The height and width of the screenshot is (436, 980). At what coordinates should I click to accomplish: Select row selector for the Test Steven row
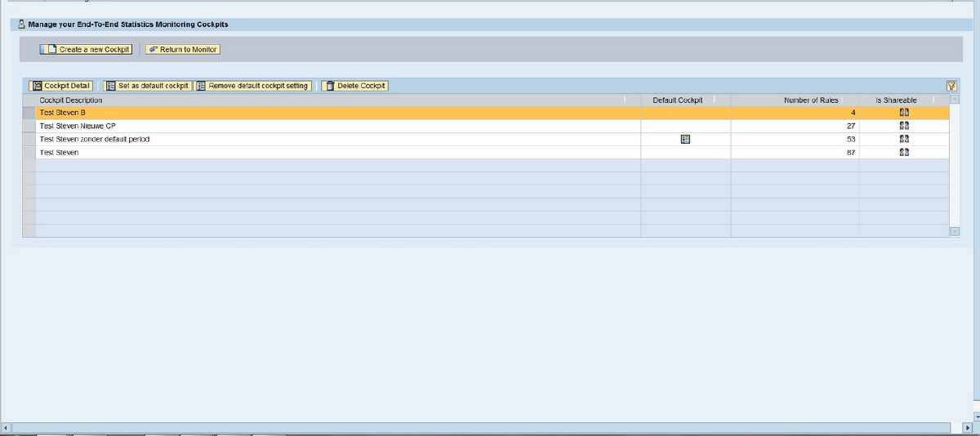29,153
